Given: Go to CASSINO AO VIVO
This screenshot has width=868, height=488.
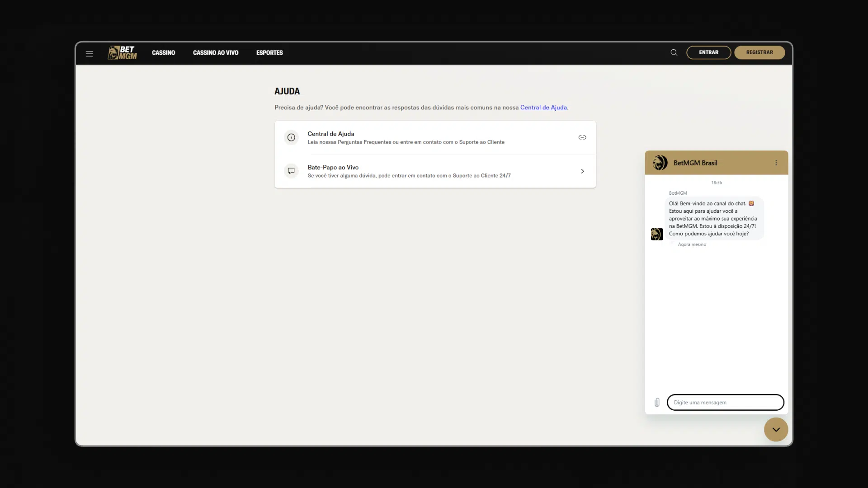Looking at the screenshot, I should coord(216,52).
